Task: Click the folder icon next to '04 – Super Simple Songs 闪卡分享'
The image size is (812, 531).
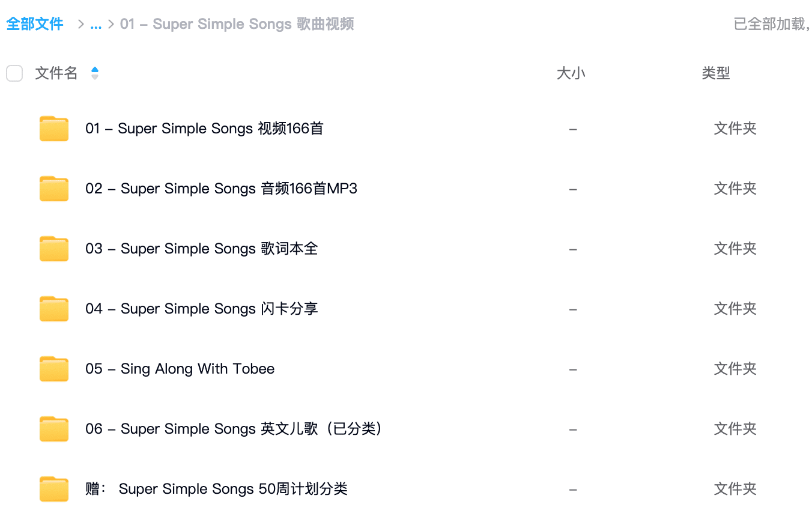Action: click(x=53, y=309)
